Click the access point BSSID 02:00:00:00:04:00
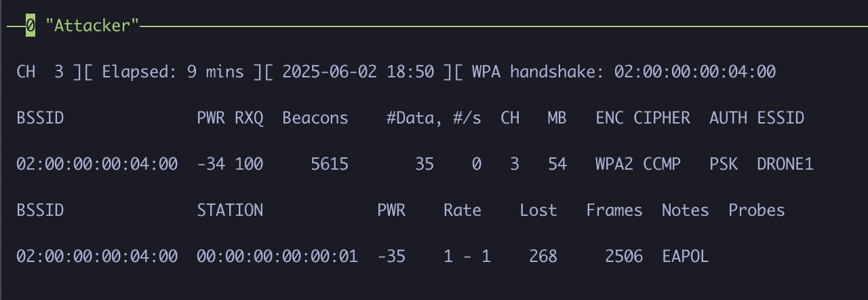 (97, 164)
